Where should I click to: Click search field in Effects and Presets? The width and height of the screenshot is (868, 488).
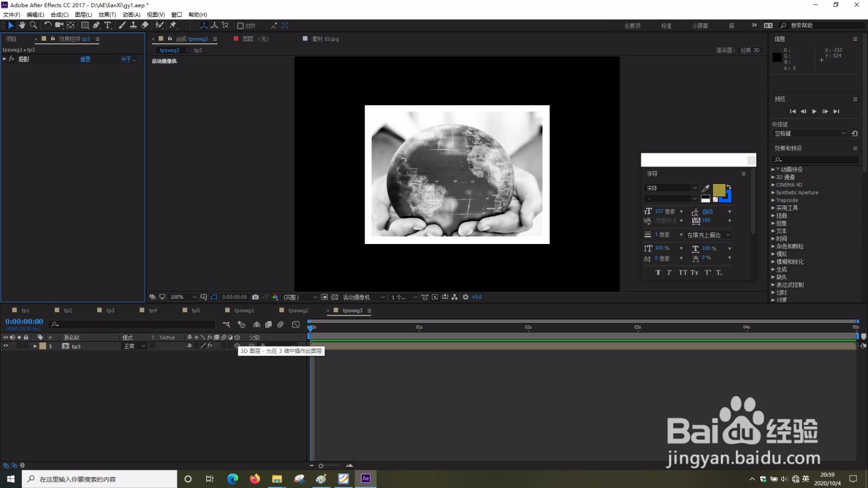[x=816, y=159]
